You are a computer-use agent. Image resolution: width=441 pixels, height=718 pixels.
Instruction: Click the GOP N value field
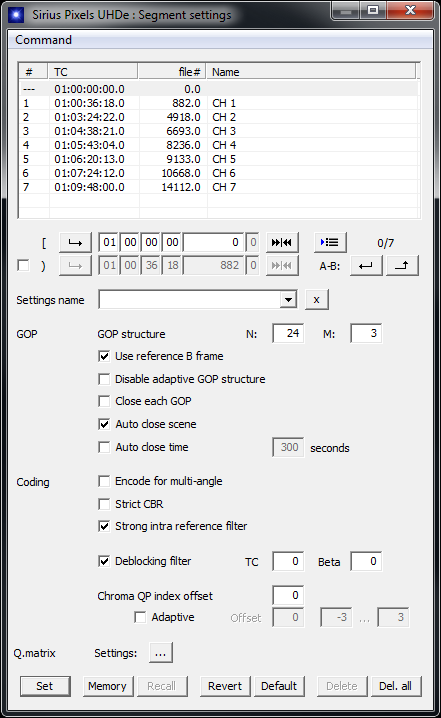[x=288, y=333]
